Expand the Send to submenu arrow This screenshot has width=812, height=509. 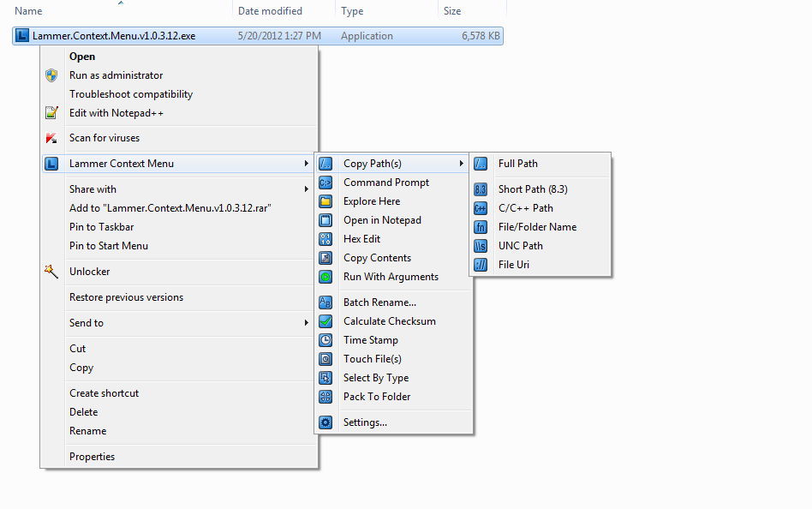(x=307, y=323)
